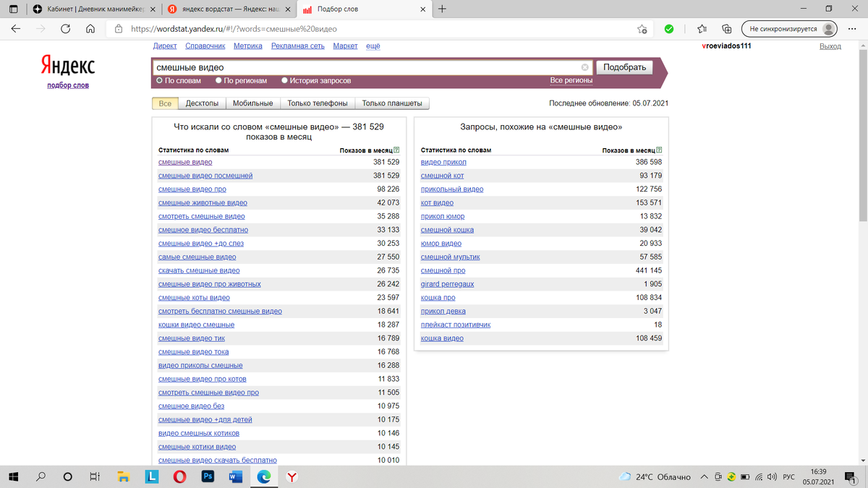The height and width of the screenshot is (488, 868).
Task: Open the подбор слов link under logo
Action: [x=68, y=85]
